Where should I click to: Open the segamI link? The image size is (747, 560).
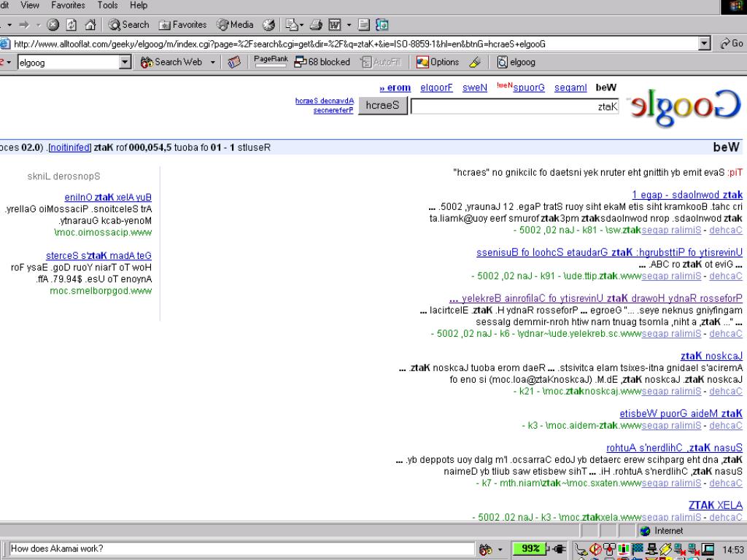(570, 87)
